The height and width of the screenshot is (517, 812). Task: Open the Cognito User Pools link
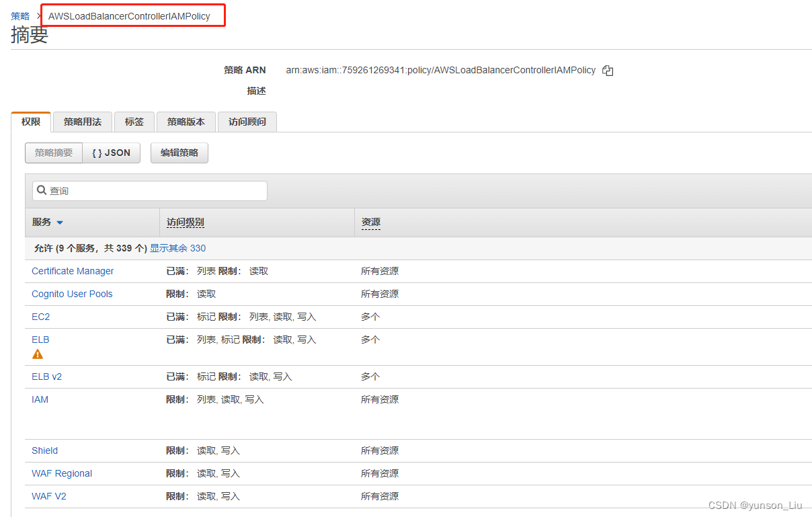pos(72,294)
